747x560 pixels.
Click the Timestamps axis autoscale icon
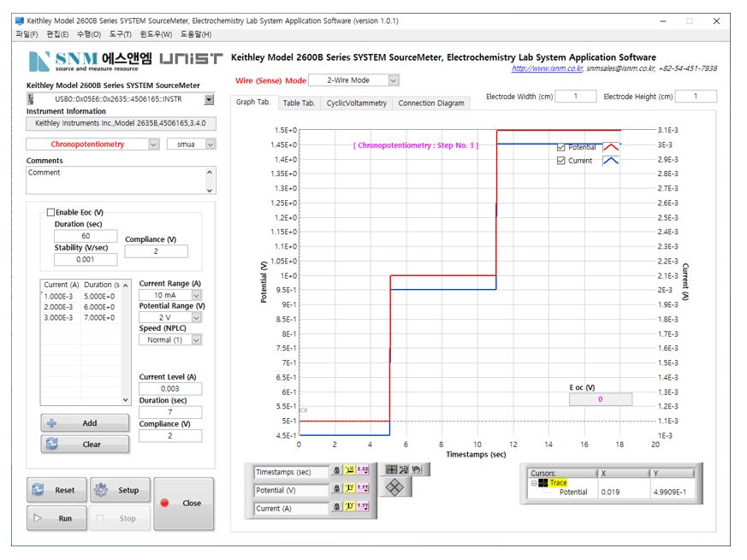(349, 471)
